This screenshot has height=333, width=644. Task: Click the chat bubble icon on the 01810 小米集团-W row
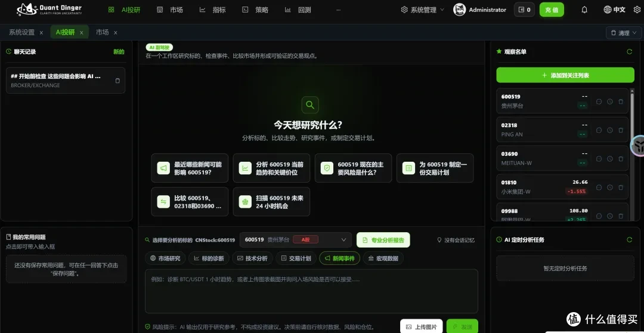[x=599, y=187]
